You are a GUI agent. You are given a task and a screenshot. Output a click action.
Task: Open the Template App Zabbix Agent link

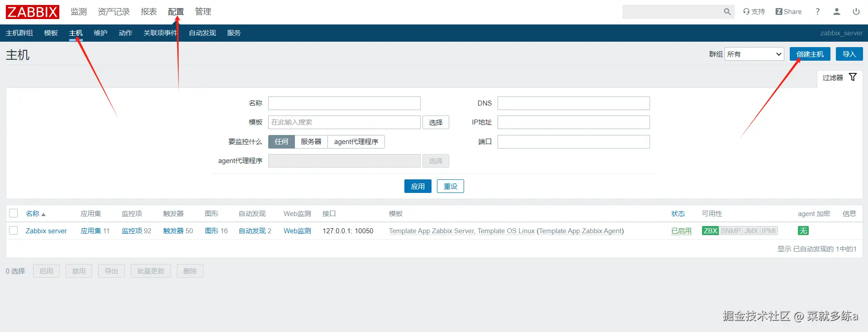click(580, 231)
